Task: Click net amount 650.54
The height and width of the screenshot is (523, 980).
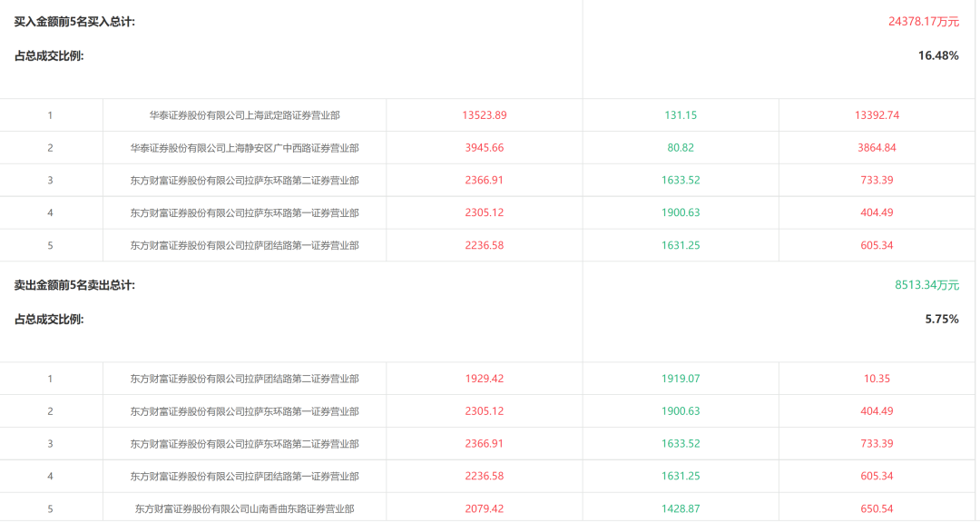Action: tap(877, 508)
